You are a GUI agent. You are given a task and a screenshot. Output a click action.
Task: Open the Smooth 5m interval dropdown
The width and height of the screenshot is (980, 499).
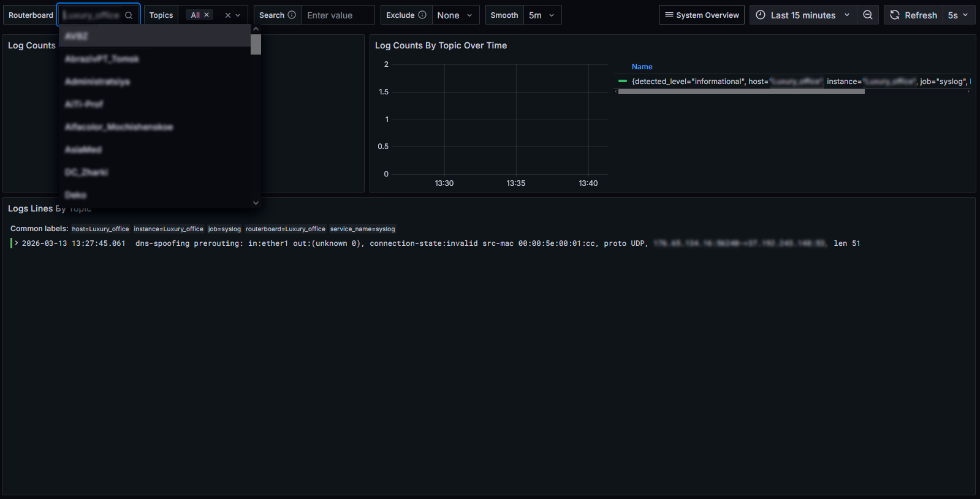coord(542,15)
